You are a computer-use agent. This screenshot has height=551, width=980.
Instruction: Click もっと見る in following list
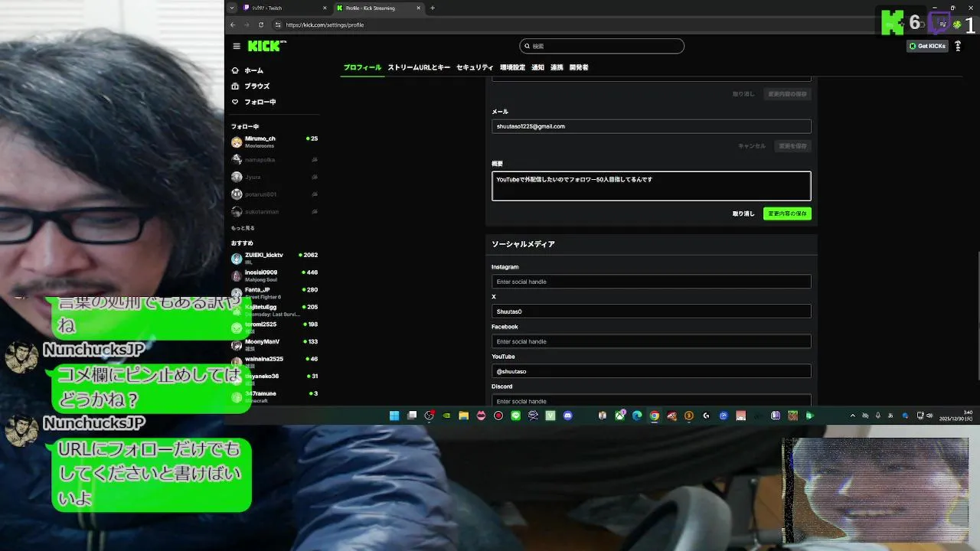[x=243, y=228]
